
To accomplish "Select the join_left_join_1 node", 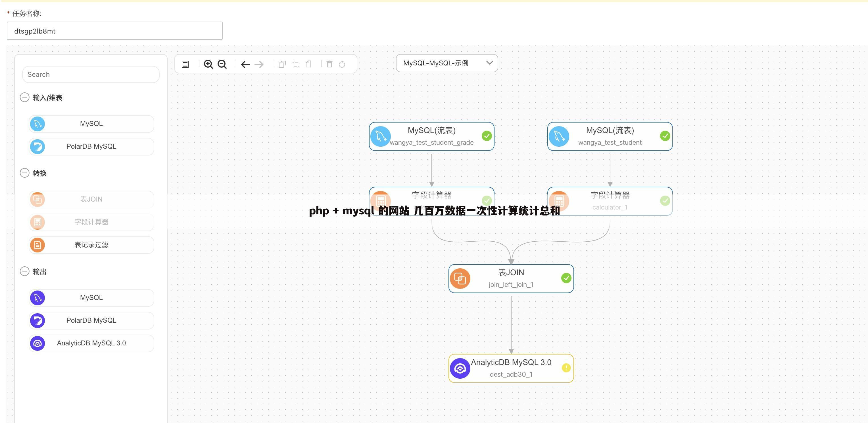I will point(511,279).
